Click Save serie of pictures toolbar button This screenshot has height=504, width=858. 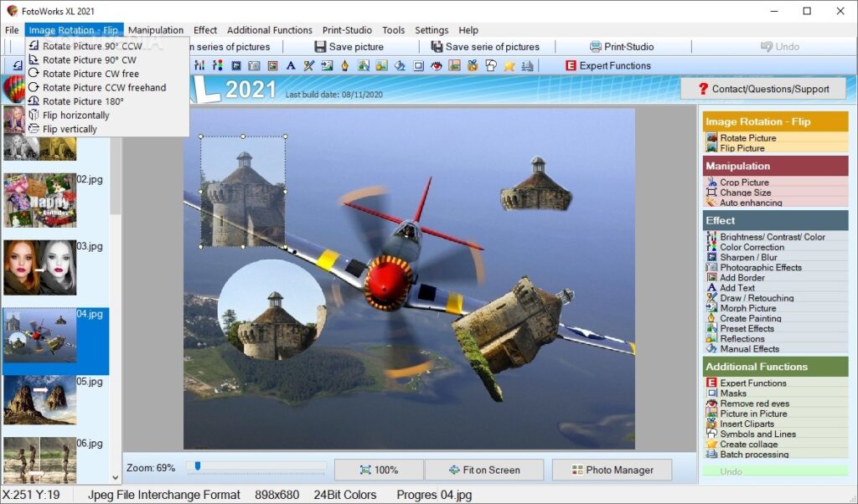tap(485, 47)
